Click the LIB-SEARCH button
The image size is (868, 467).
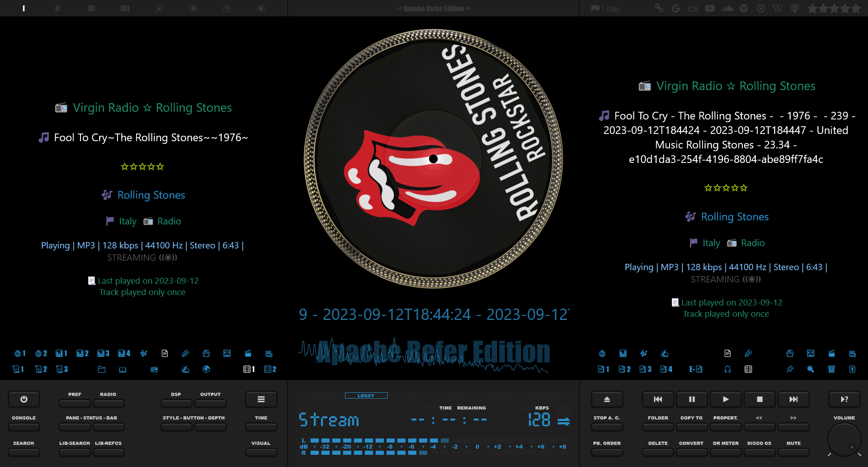point(75,452)
